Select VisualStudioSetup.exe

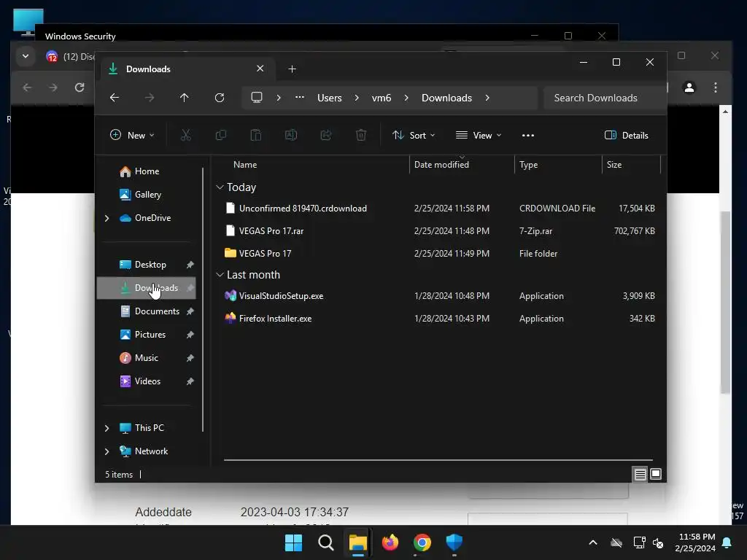coord(439,296)
